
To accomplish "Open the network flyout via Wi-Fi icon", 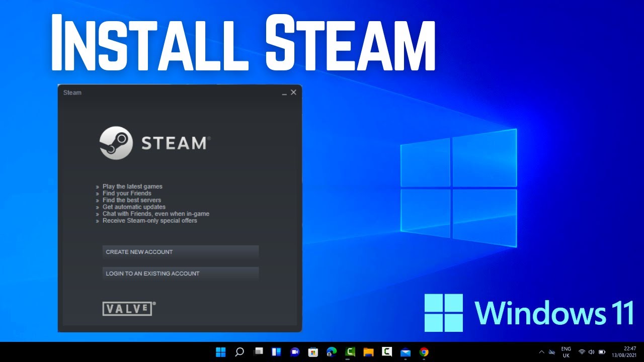I will [582, 352].
